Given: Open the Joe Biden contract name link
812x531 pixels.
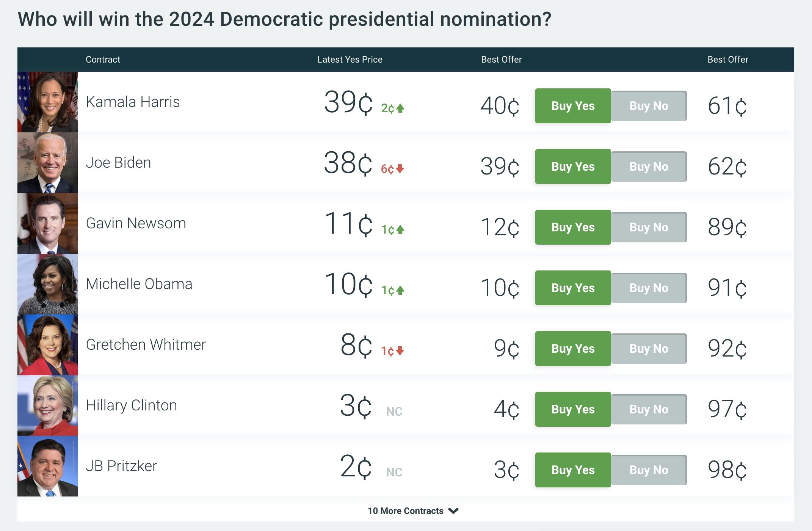Looking at the screenshot, I should click(x=118, y=163).
